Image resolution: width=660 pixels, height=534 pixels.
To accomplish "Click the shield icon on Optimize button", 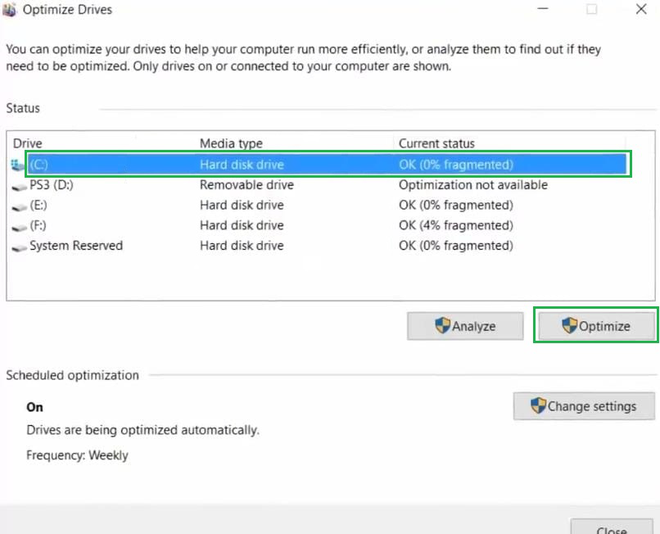I will [x=569, y=326].
